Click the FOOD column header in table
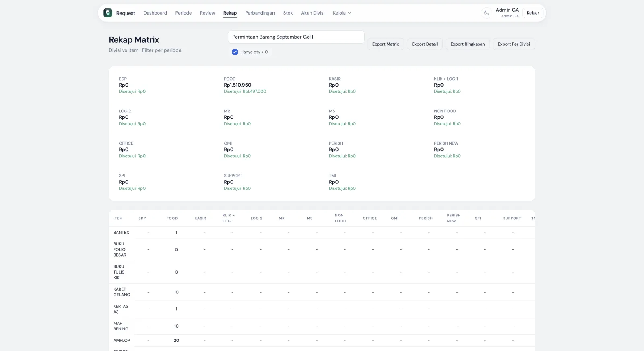644x351 pixels. 172,218
